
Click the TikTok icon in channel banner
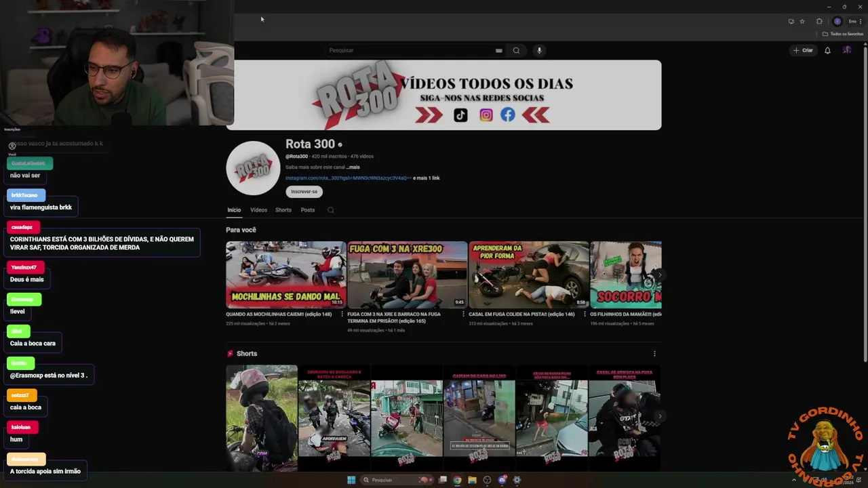460,115
